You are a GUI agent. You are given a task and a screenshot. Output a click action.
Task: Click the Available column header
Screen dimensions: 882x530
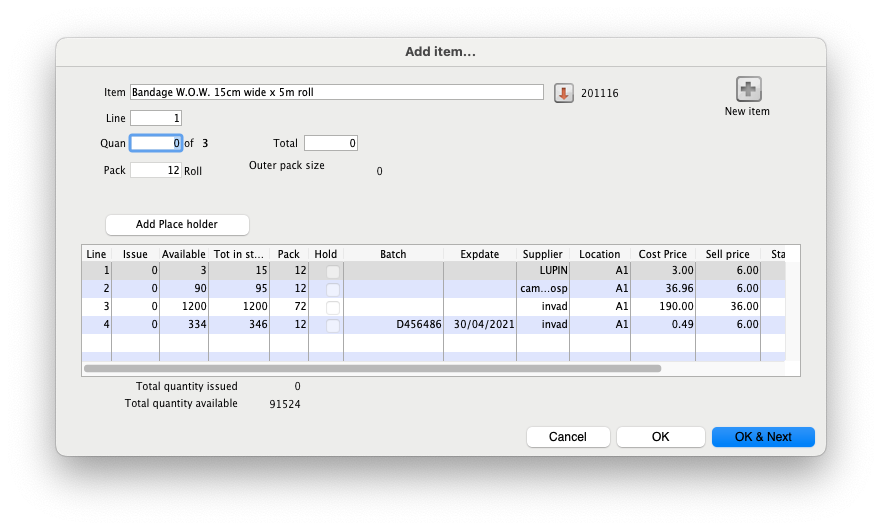click(x=184, y=254)
